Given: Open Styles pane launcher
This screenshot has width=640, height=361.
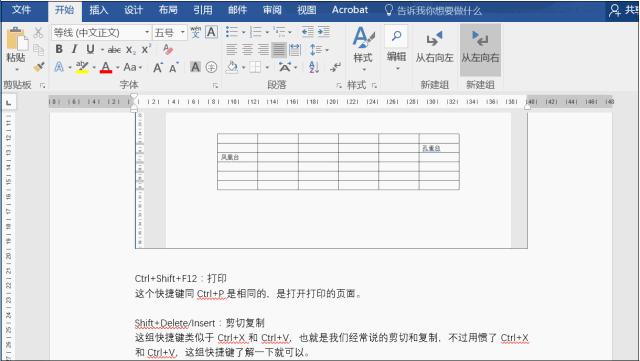Looking at the screenshot, I should [x=374, y=85].
